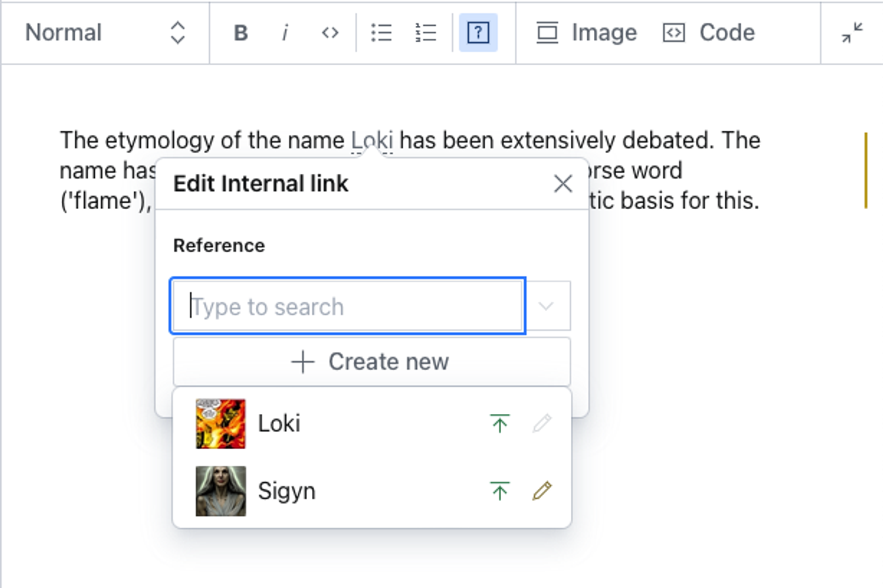This screenshot has height=588, width=883.
Task: Focus the Type to search field
Action: (348, 306)
